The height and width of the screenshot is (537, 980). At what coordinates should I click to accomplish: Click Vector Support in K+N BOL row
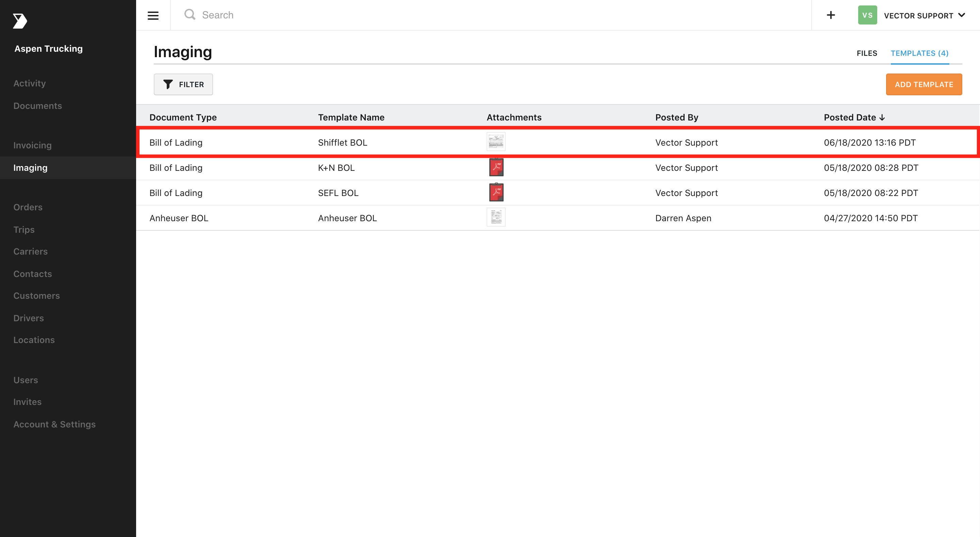click(686, 168)
